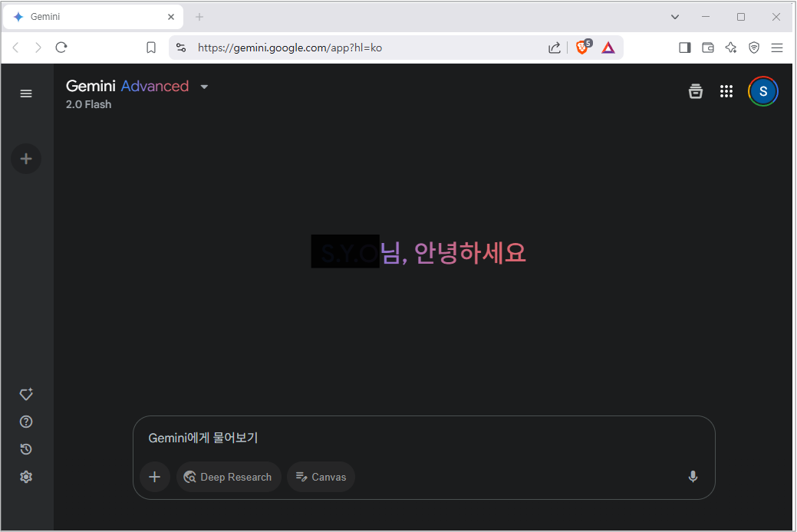Open Brave Shields lion icon
This screenshot has height=532, width=797.
click(x=583, y=47)
